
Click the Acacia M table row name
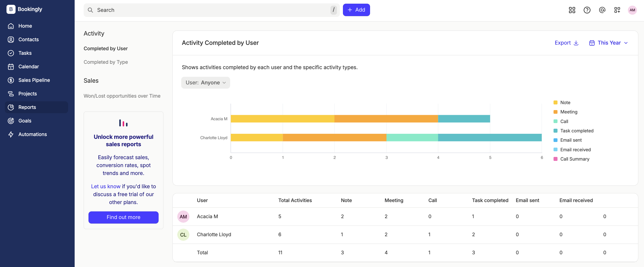click(207, 216)
